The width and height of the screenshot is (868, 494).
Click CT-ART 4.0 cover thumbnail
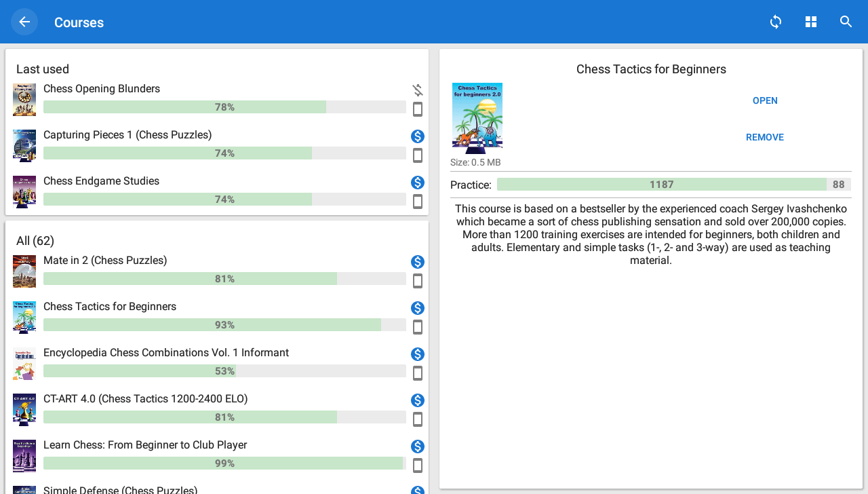24,410
